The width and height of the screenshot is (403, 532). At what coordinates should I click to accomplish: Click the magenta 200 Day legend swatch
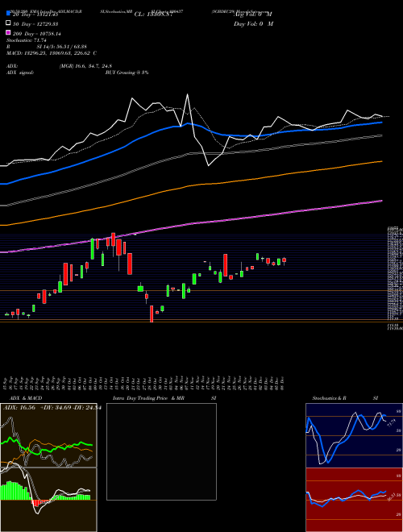(x=8, y=33)
